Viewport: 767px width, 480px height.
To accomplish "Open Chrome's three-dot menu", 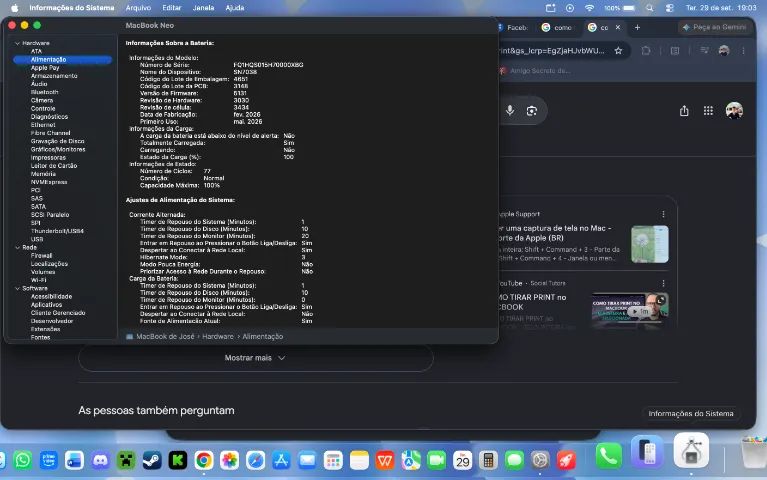I will [x=743, y=50].
